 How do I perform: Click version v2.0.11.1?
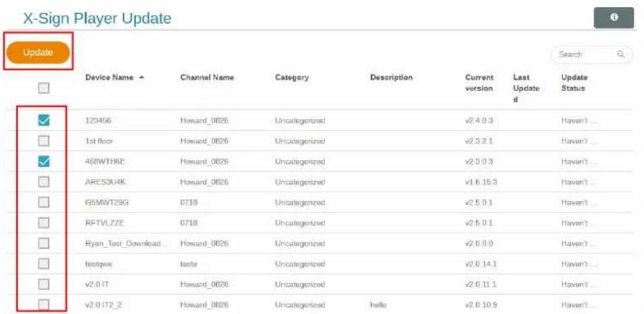pos(481,285)
